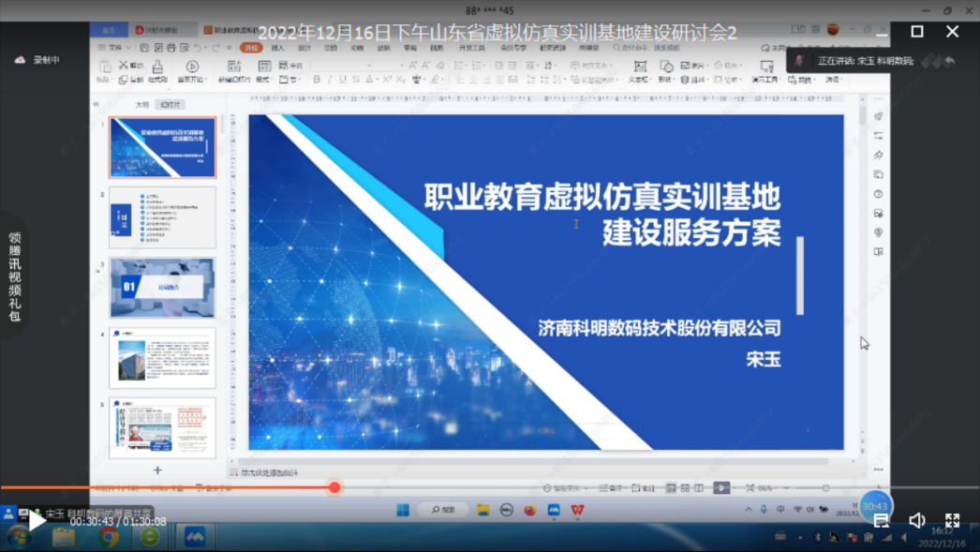This screenshot has height=552, width=980.
Task: Open Chrome in the Windows 7 taskbar
Action: pos(108,537)
